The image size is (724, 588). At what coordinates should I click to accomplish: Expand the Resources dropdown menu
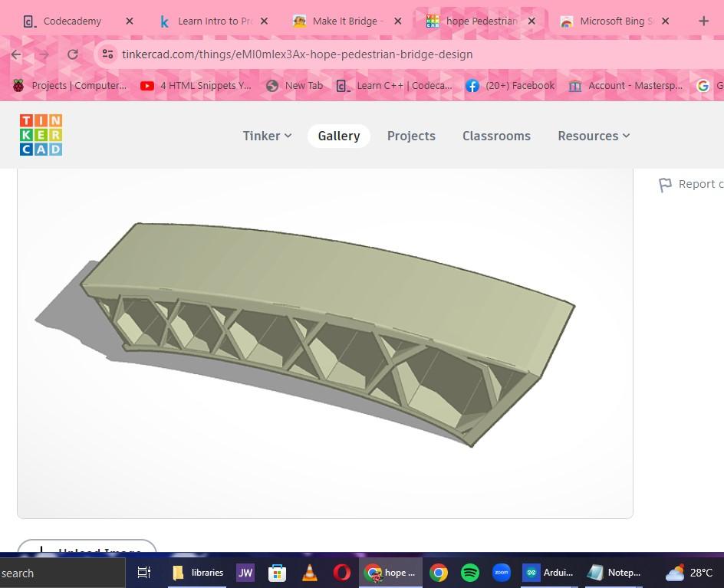pyautogui.click(x=594, y=136)
